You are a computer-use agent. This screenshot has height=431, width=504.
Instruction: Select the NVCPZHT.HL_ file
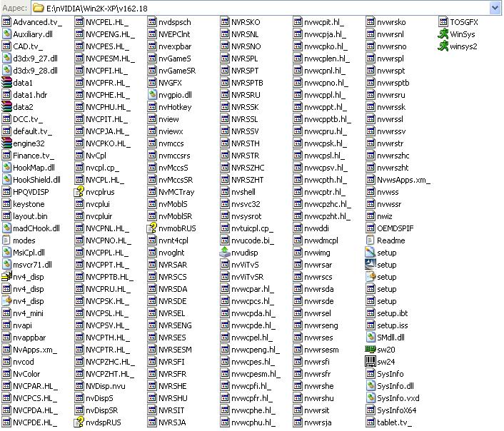pyautogui.click(x=104, y=374)
